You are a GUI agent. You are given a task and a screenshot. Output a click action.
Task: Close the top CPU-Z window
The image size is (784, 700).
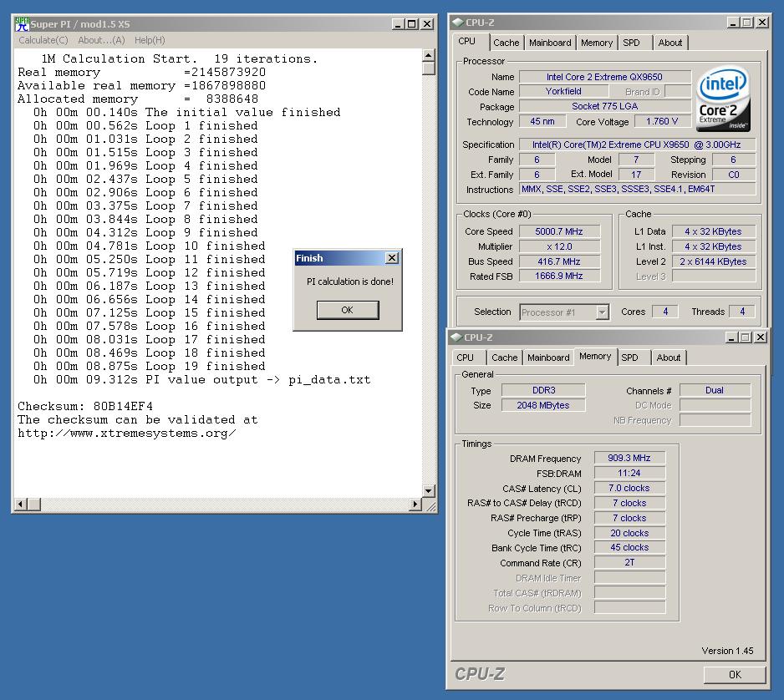click(762, 23)
